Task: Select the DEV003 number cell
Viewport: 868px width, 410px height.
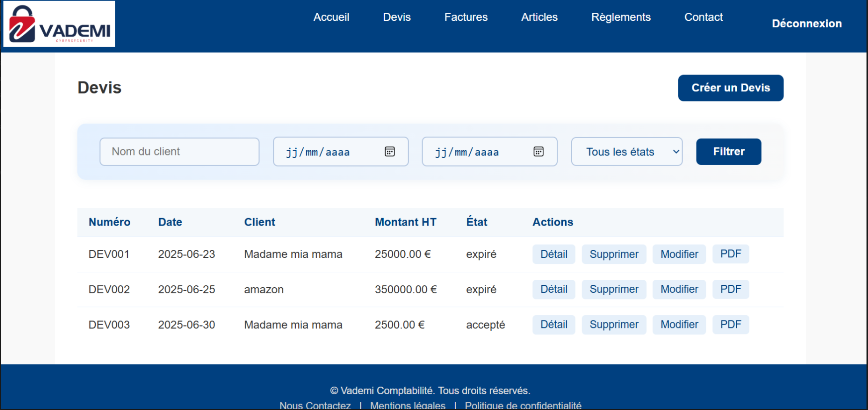Action: pos(109,325)
